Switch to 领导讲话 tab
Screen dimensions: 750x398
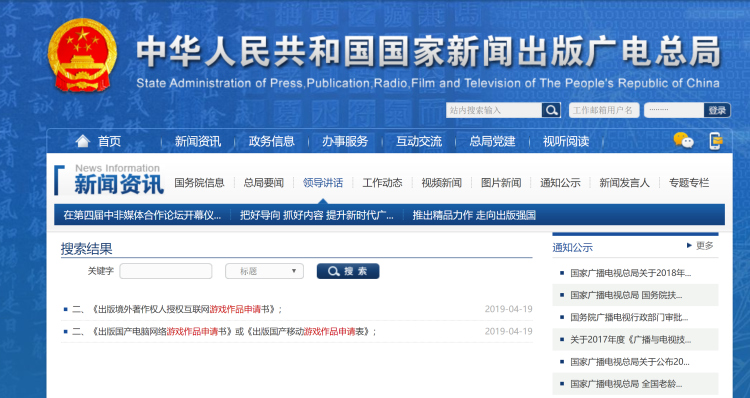pyautogui.click(x=323, y=183)
